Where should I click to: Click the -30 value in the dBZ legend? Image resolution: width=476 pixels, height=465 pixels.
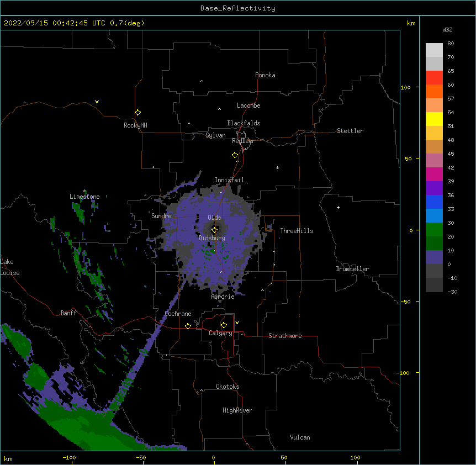(x=452, y=292)
